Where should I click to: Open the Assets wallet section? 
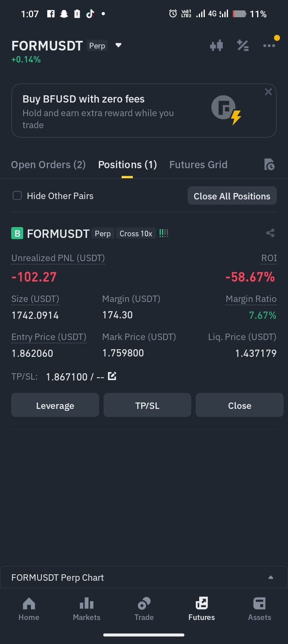point(260,609)
